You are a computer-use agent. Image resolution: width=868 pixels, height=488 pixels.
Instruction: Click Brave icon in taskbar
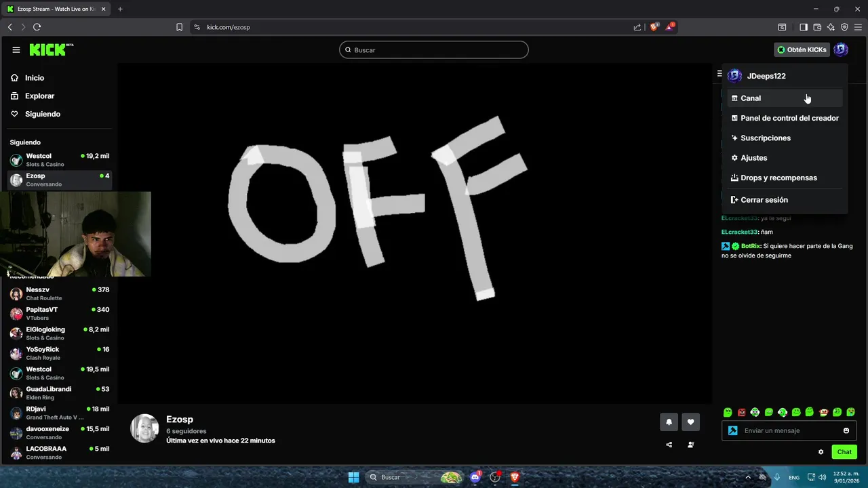click(x=515, y=477)
